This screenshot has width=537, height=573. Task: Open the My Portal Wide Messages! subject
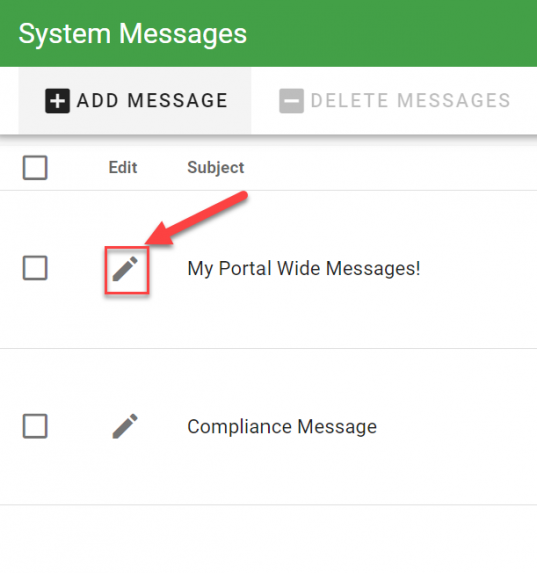[304, 269]
